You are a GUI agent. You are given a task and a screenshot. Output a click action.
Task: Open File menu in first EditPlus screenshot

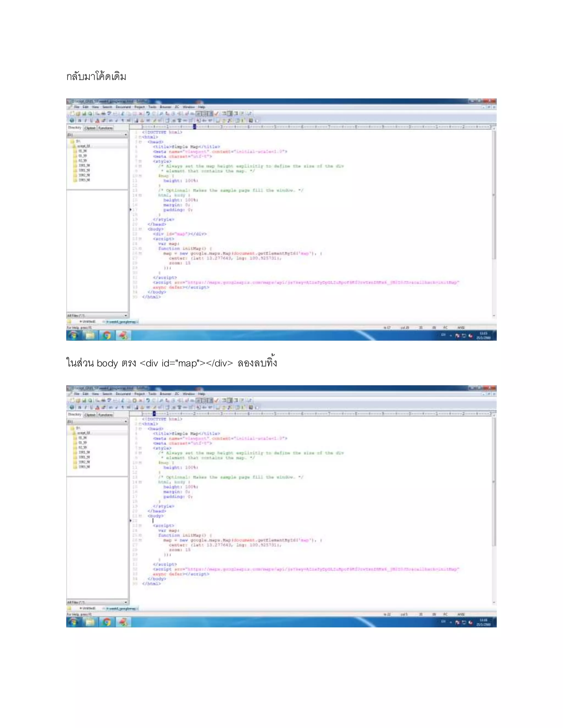[77, 107]
